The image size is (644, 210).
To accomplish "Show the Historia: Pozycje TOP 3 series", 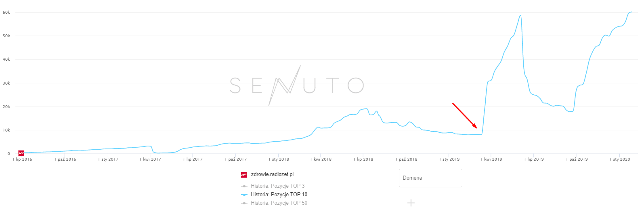I will click(x=277, y=186).
